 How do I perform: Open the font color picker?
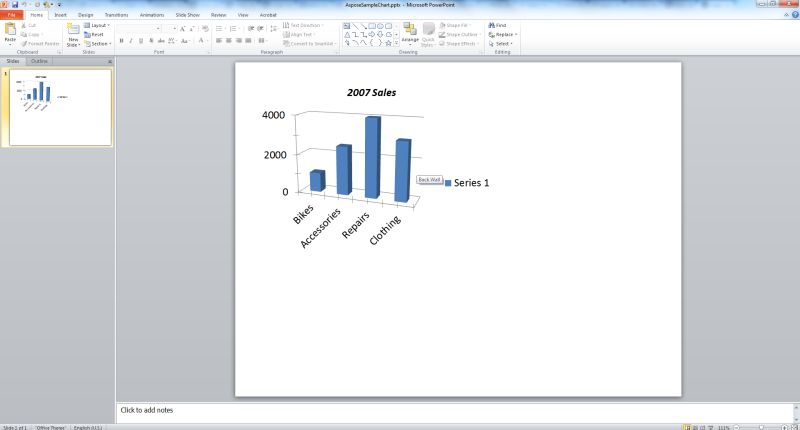203,41
